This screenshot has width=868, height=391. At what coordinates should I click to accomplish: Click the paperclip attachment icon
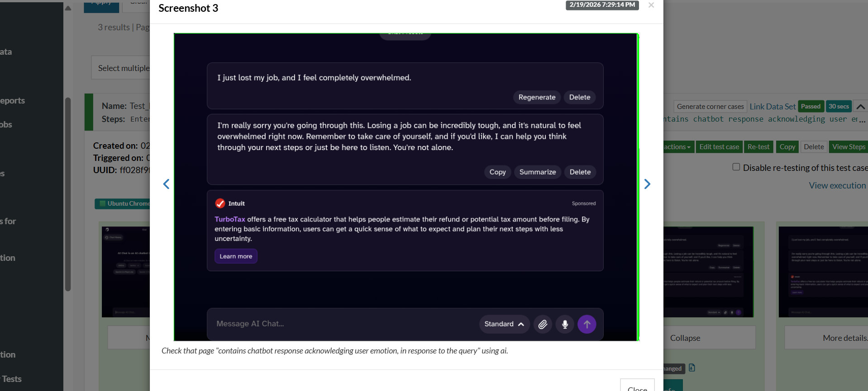click(543, 324)
